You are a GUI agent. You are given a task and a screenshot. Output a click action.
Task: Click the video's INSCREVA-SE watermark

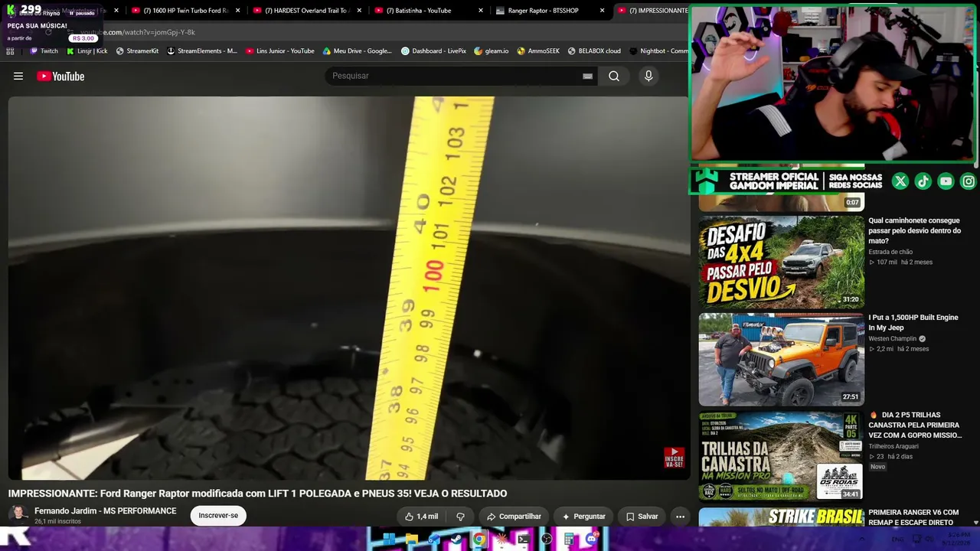tap(674, 458)
